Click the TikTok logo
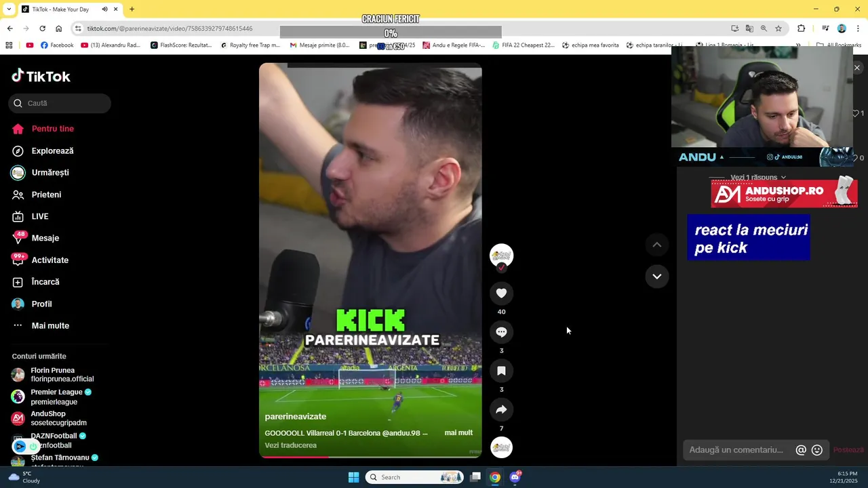The width and height of the screenshot is (868, 488). (x=41, y=76)
